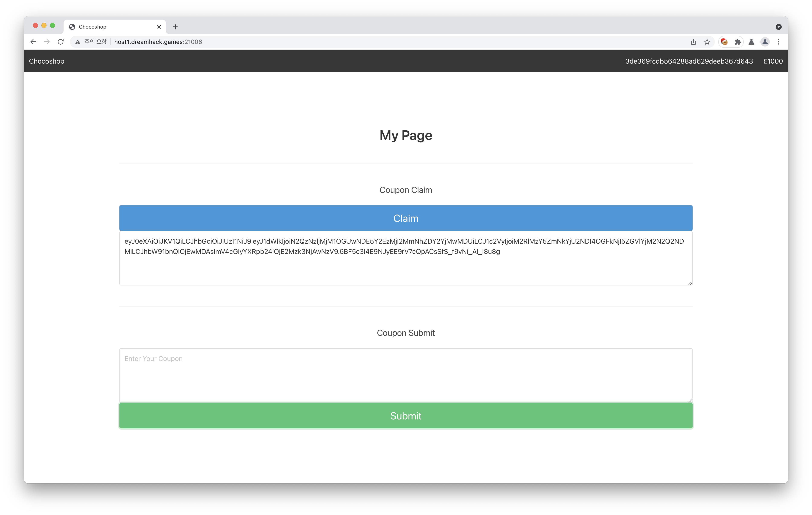Click the Enter Your Coupon textarea
The image size is (812, 515).
pyautogui.click(x=406, y=375)
